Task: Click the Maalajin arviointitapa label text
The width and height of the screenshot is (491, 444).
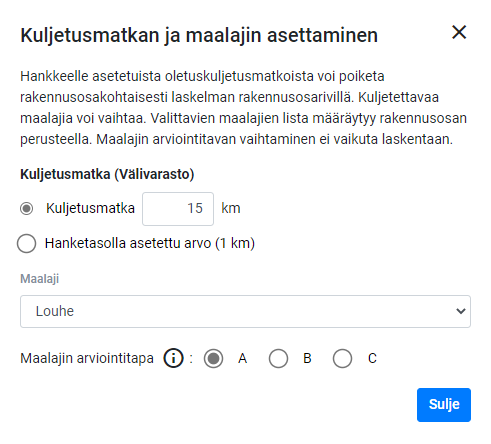Action: (x=87, y=358)
